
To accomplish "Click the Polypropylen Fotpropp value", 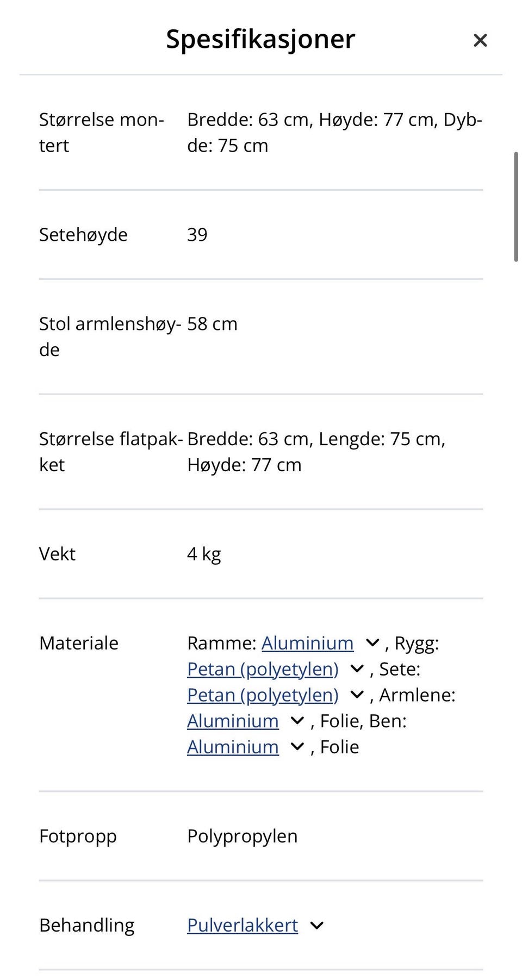I will tap(243, 836).
